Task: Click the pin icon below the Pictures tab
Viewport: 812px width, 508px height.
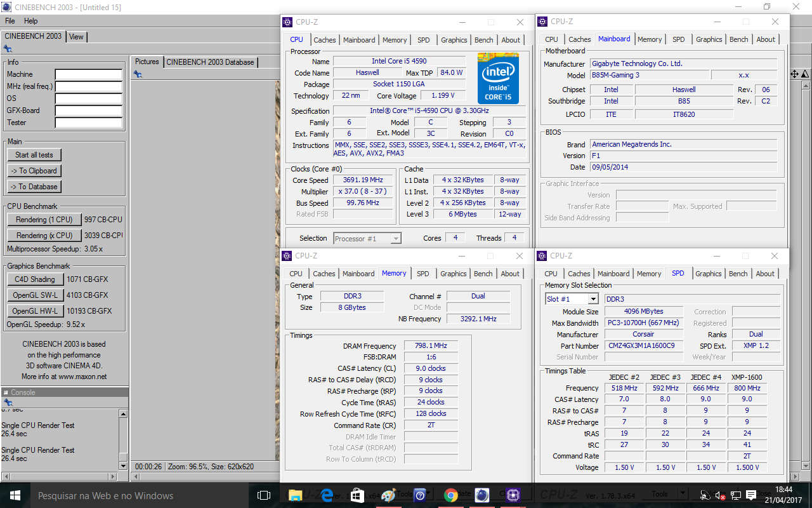Action: pos(138,74)
